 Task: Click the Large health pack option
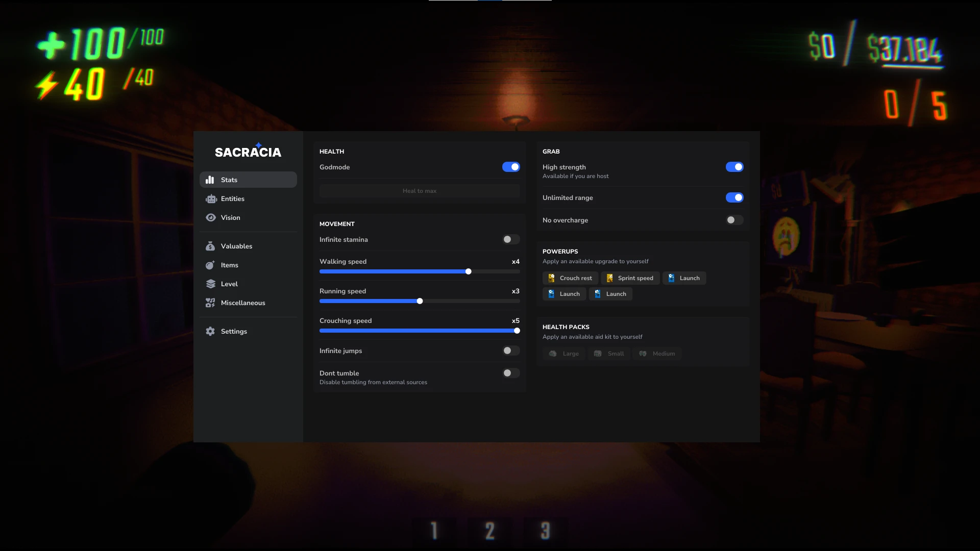[x=563, y=354]
